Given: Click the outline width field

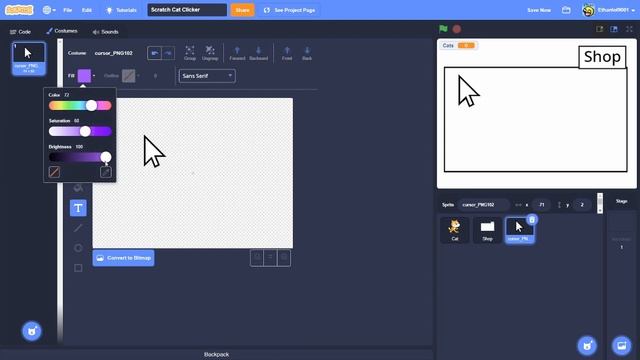Looking at the screenshot, I should click(x=156, y=76).
